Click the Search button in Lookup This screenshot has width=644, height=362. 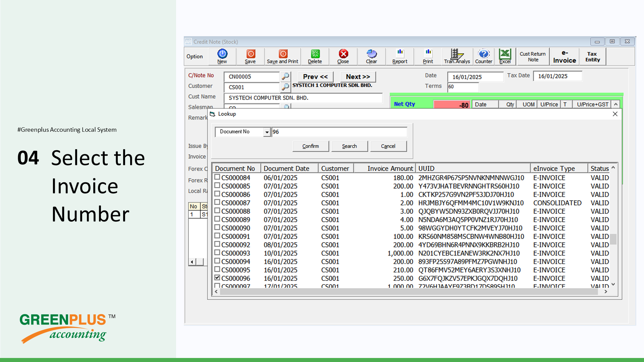(x=350, y=146)
